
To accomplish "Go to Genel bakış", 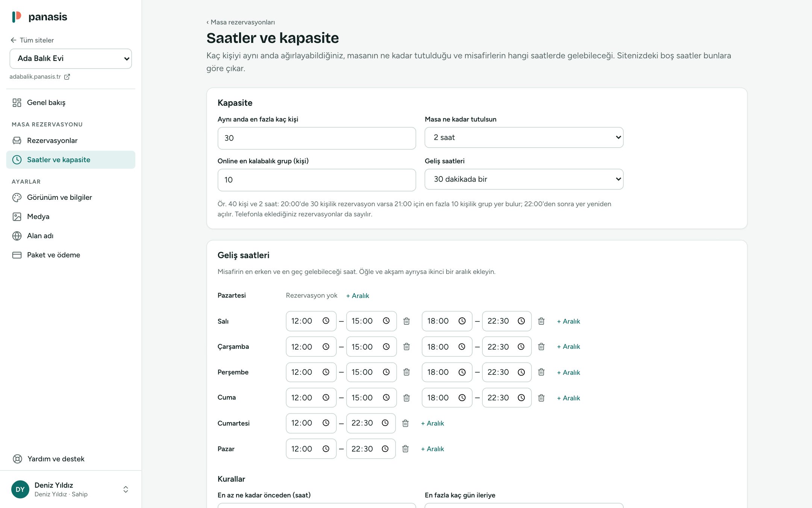I will tap(71, 103).
